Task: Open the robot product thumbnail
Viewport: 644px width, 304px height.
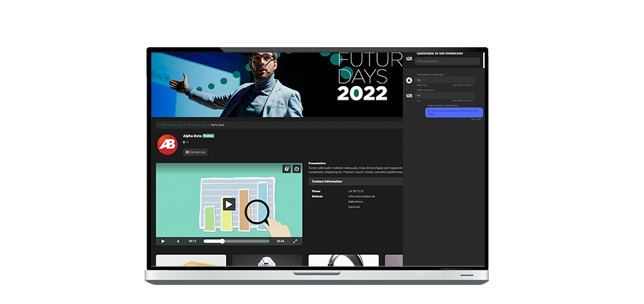Action: 267,261
